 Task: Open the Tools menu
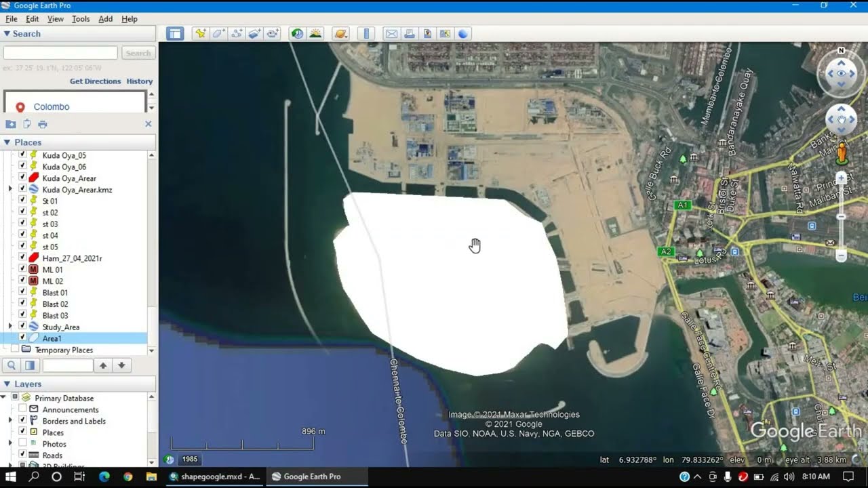click(x=81, y=19)
